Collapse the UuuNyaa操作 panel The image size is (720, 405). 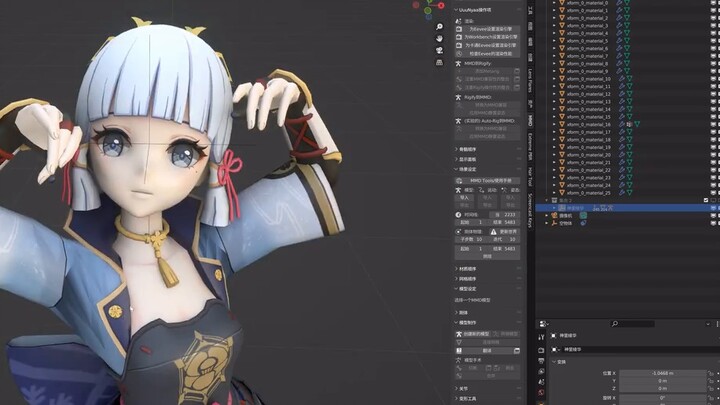(x=456, y=10)
